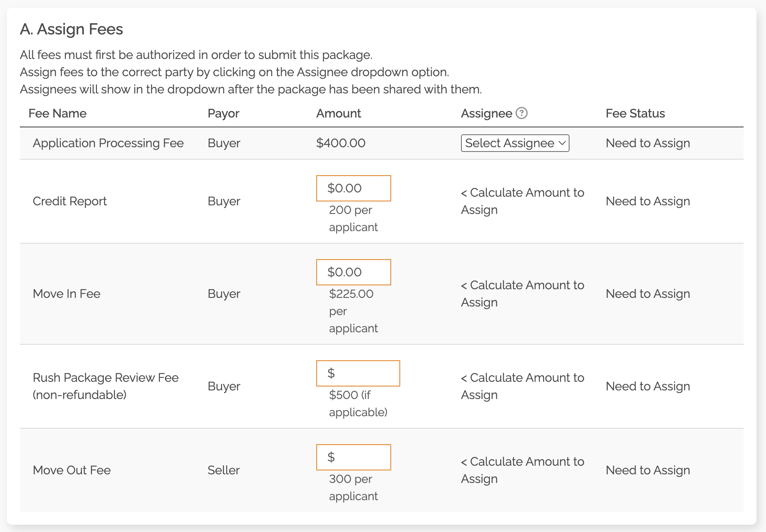Click the Select Assignee dropdown arrow
Viewport: 766px width, 532px height.
562,143
